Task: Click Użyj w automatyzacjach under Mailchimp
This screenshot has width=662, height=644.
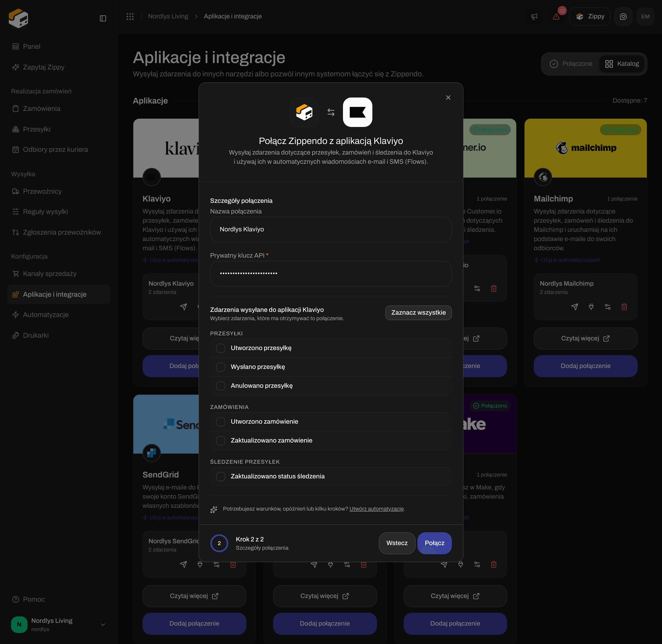Action: [567, 260]
